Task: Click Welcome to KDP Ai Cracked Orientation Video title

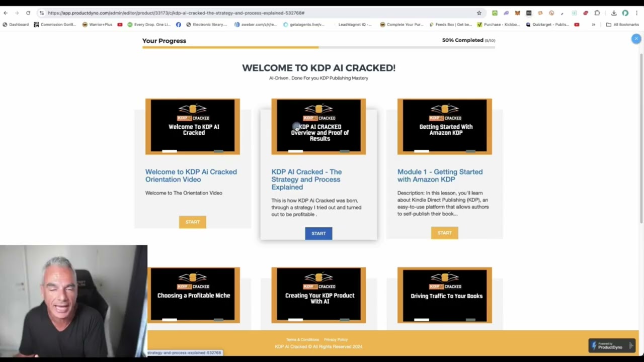Action: point(191,175)
